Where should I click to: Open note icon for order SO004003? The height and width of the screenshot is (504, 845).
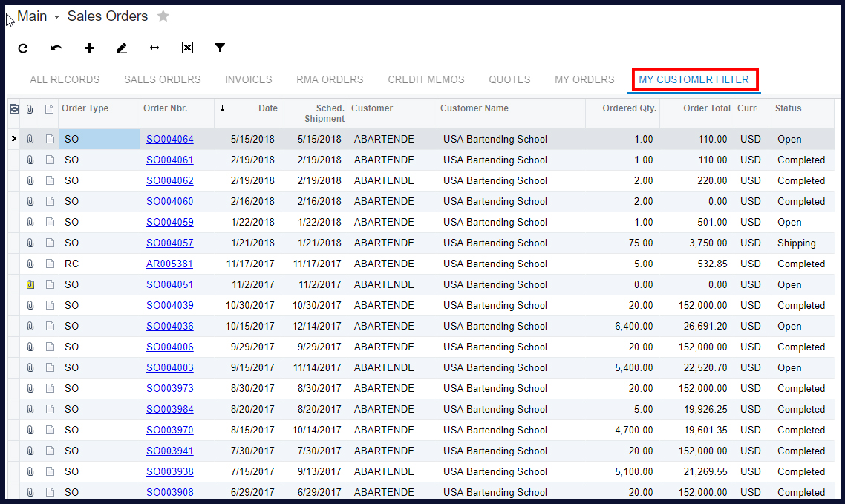tap(50, 367)
